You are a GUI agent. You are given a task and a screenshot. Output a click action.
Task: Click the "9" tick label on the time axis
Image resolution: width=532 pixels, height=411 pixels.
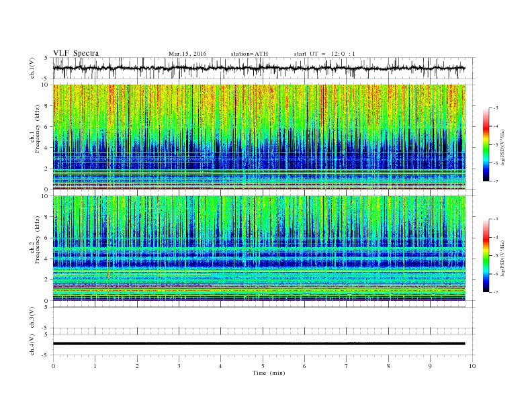point(430,366)
